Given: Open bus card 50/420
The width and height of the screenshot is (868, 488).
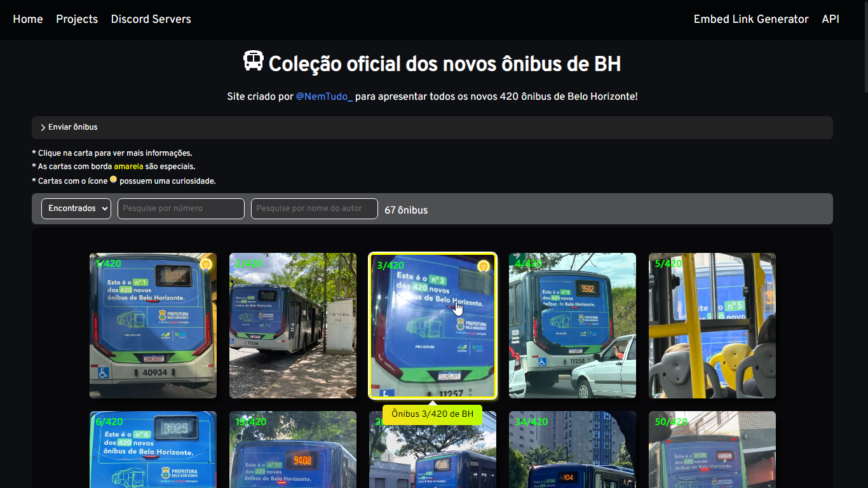Looking at the screenshot, I should pyautogui.click(x=712, y=450).
